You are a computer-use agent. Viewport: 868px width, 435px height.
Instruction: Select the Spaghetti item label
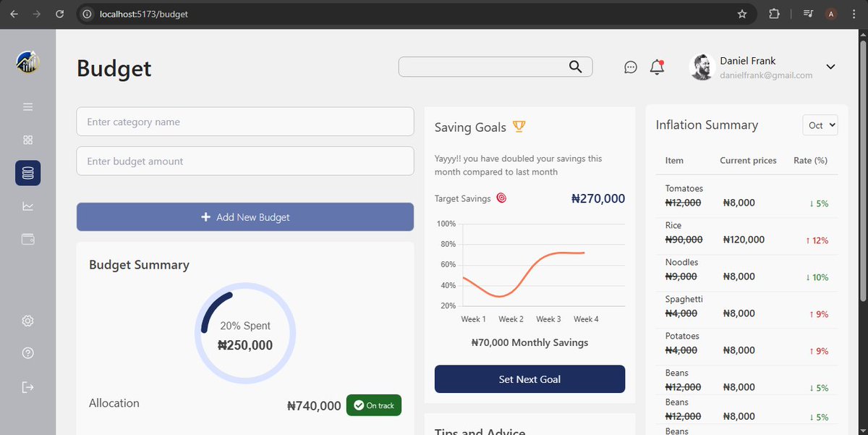click(x=684, y=299)
